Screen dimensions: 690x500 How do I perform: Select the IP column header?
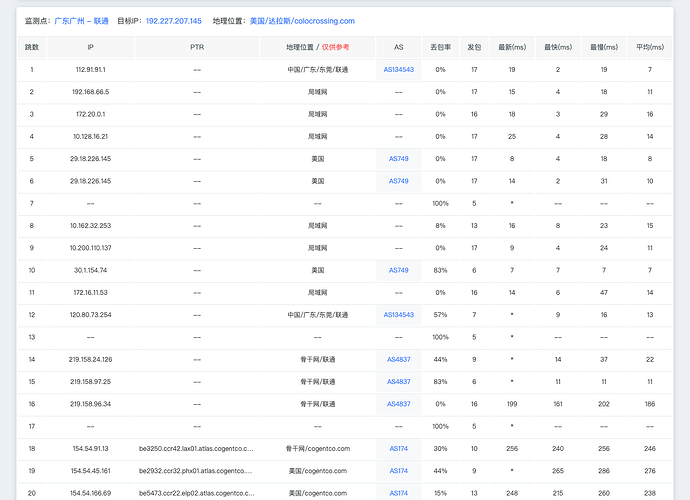pos(91,47)
